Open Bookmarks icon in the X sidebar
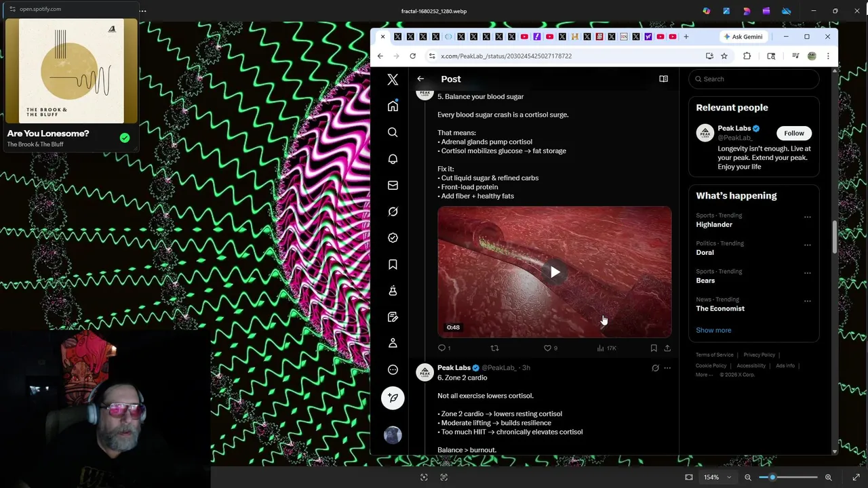Screen dimensions: 868x488 tap(393, 264)
